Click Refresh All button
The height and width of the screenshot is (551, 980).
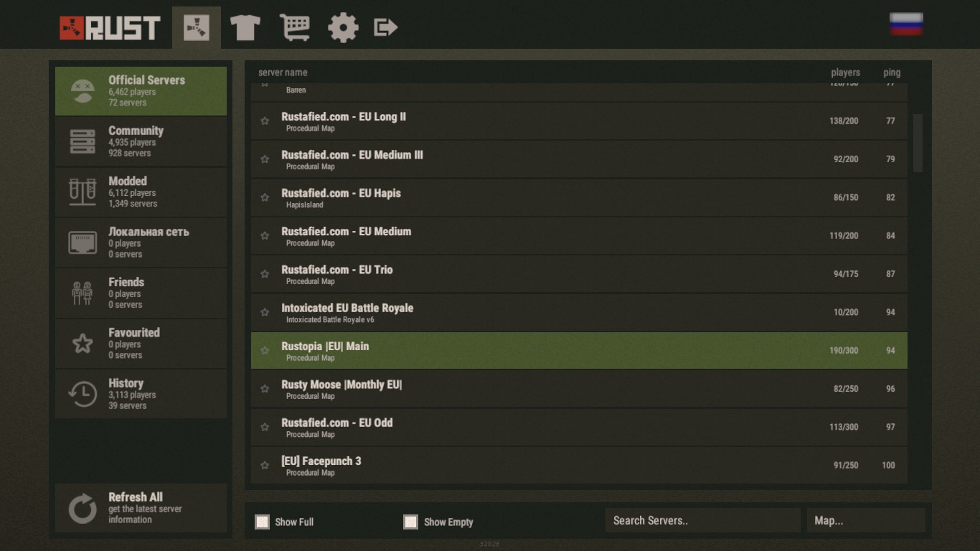[141, 508]
